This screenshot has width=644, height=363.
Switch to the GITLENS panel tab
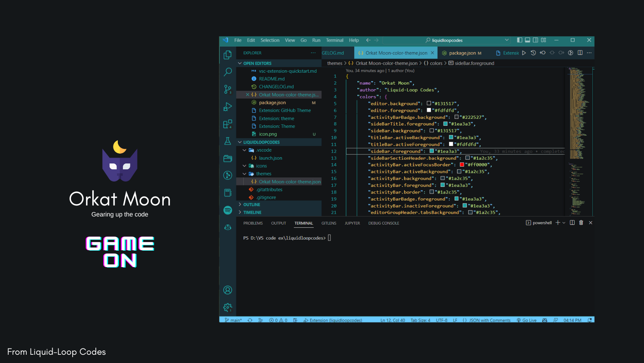329,223
